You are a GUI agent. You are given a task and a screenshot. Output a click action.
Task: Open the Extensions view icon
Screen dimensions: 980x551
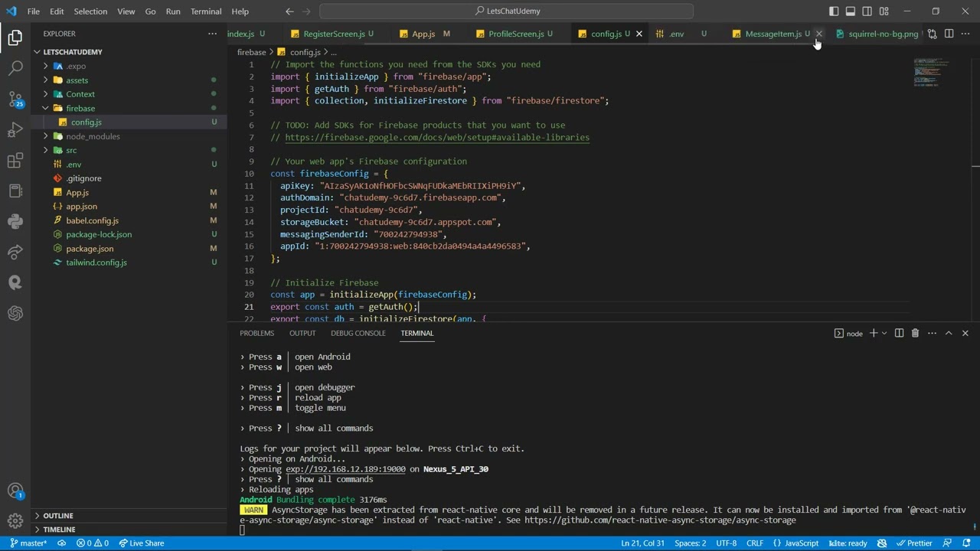click(15, 160)
